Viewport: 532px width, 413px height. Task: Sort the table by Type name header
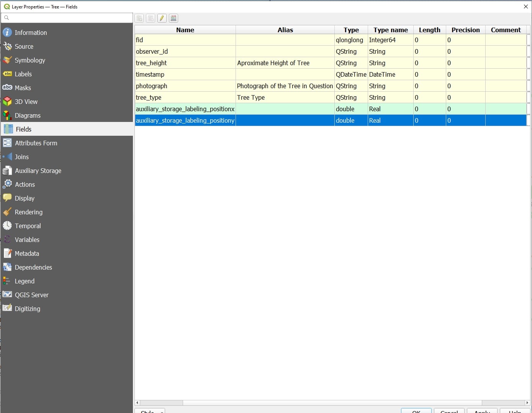(390, 30)
